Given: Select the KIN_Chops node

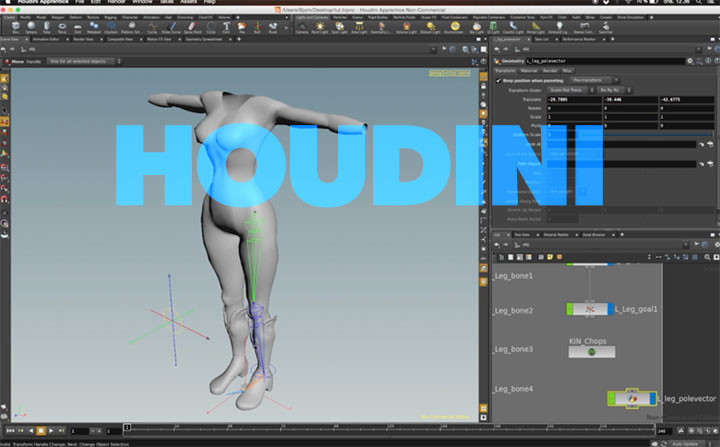Looking at the screenshot, I should coord(591,352).
